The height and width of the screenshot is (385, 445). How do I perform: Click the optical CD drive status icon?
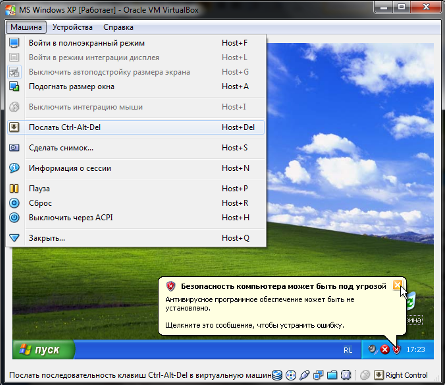291,375
